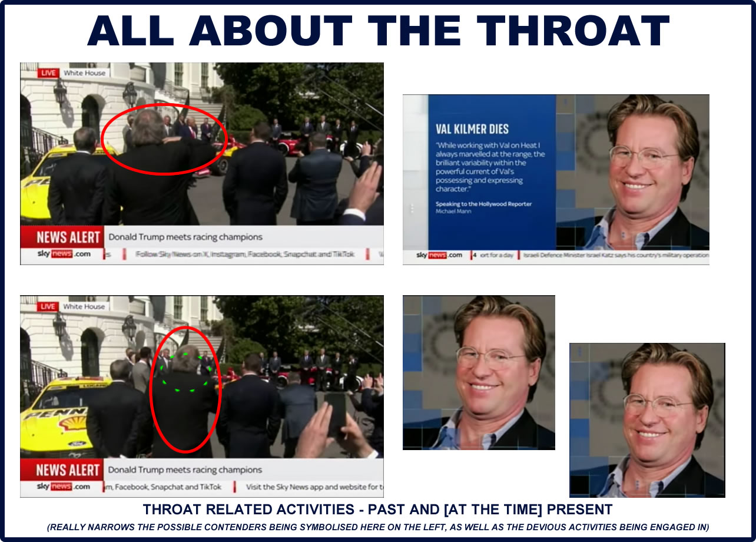This screenshot has width=756, height=542.
Task: Click the NEWS ALERT banner in the lower screenshot
Action: [x=62, y=470]
